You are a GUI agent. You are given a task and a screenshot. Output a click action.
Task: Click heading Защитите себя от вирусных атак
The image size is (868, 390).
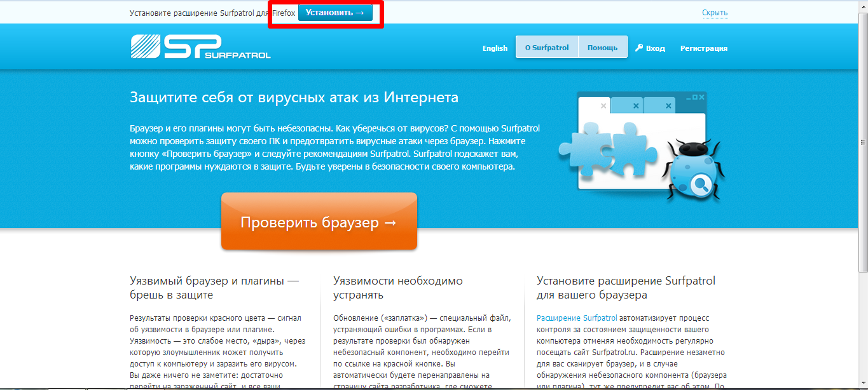click(x=294, y=98)
